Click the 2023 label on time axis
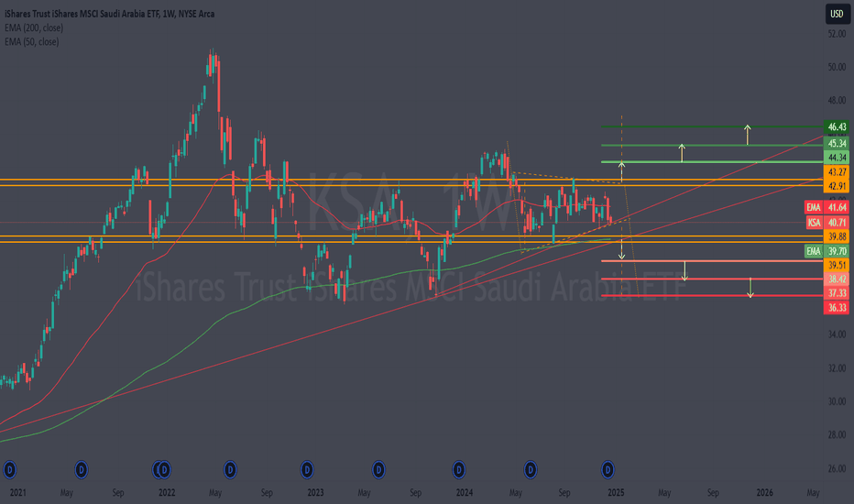This screenshot has width=854, height=504. click(x=315, y=493)
